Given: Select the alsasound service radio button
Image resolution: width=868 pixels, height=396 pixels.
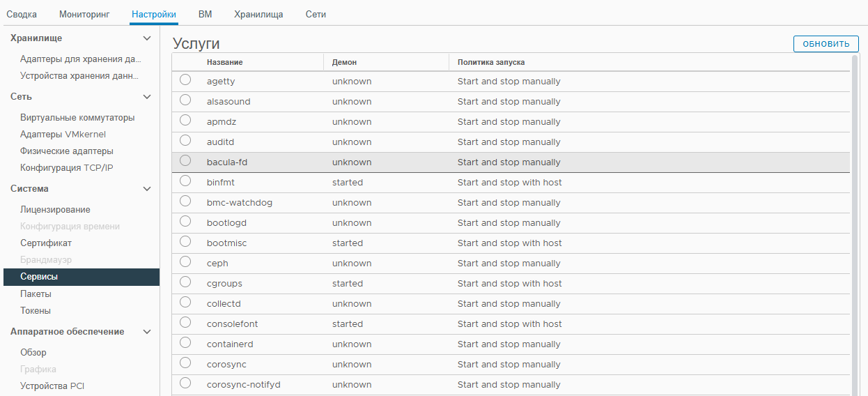Looking at the screenshot, I should click(185, 100).
